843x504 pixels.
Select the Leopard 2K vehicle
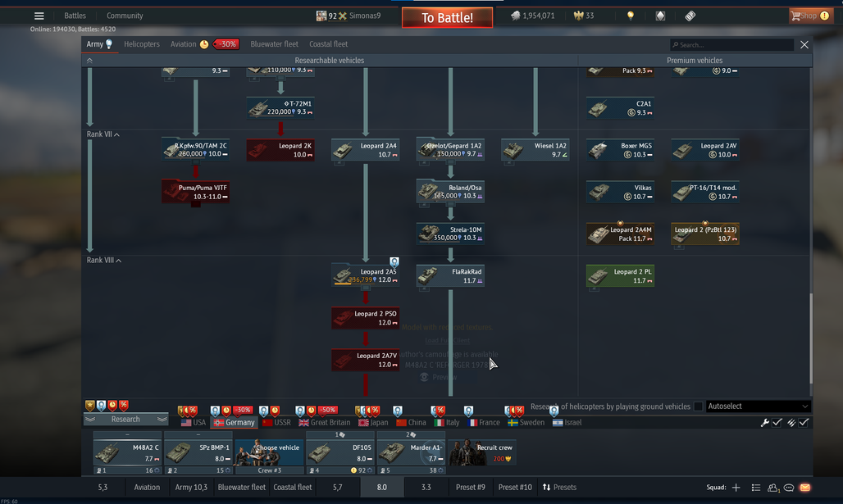(x=280, y=150)
